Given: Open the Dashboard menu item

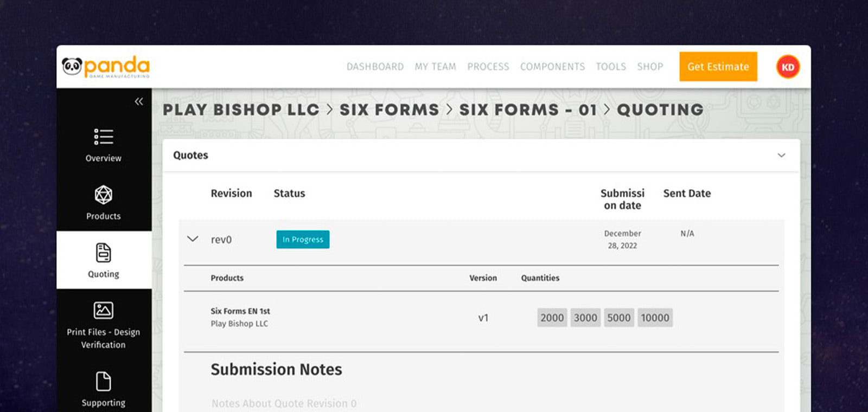Looking at the screenshot, I should click(x=375, y=67).
